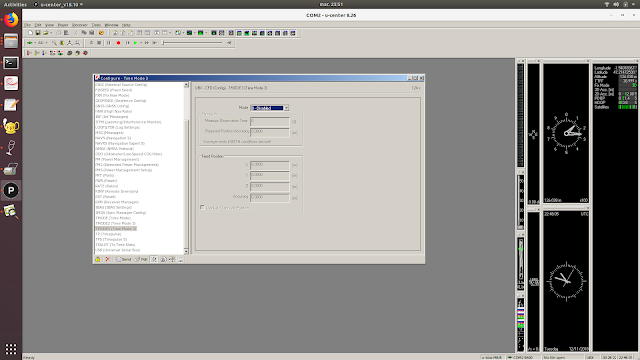Select RATE (Rates) in list
The image size is (640, 360).
[x=107, y=186]
